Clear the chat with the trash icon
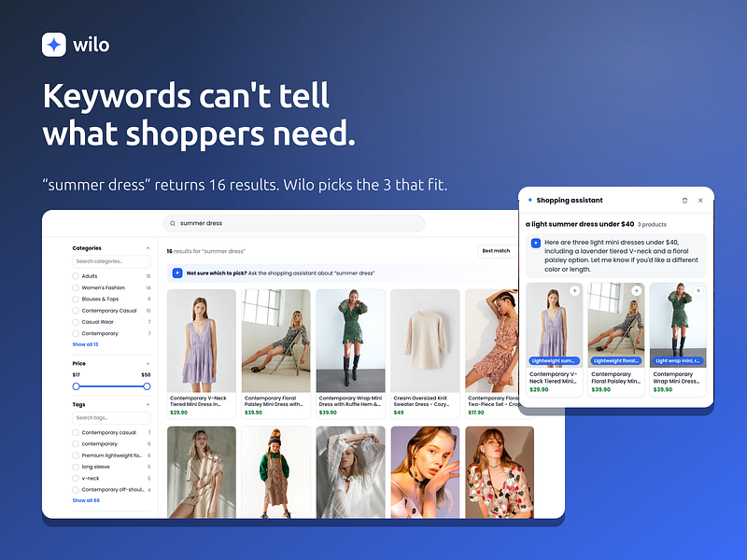This screenshot has width=747, height=560. (684, 201)
